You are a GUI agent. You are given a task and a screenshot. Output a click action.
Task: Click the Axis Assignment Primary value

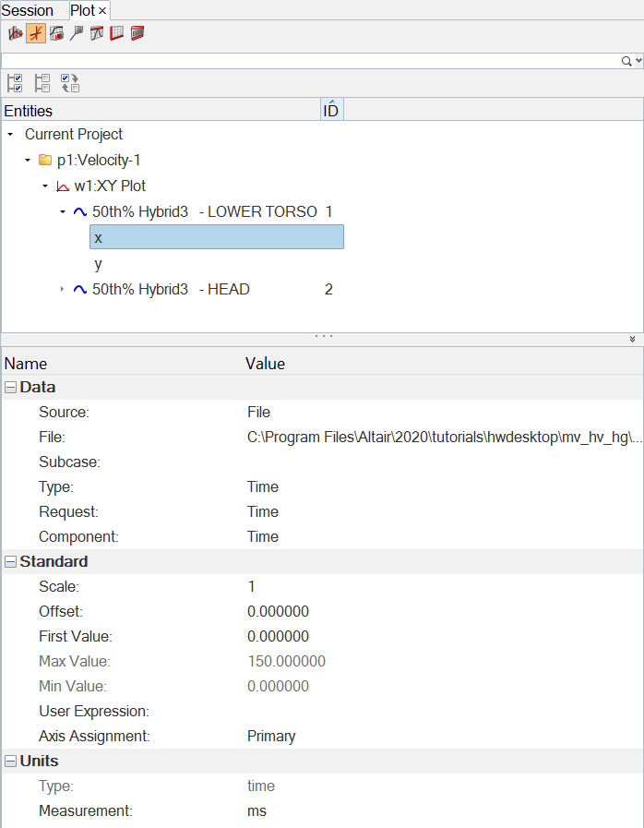[271, 736]
